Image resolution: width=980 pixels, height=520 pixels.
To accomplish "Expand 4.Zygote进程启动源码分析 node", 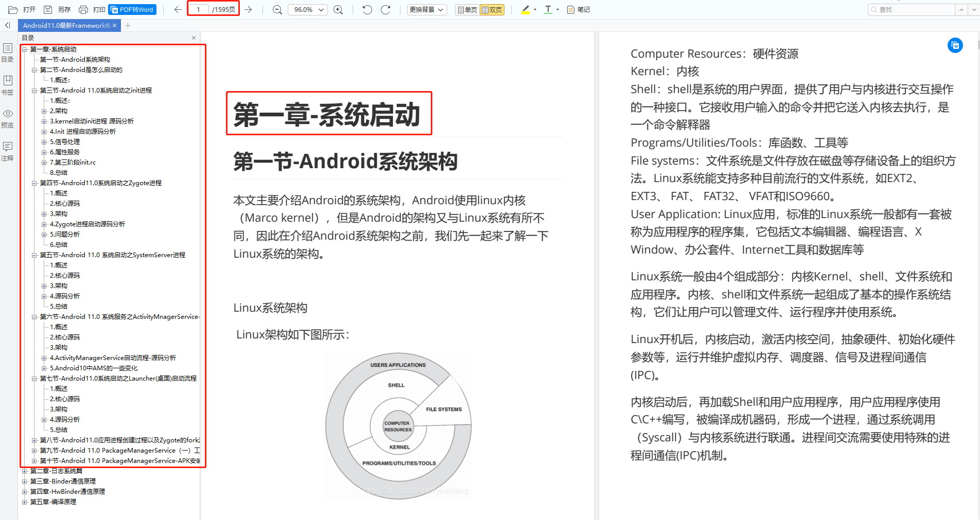I will coord(44,224).
